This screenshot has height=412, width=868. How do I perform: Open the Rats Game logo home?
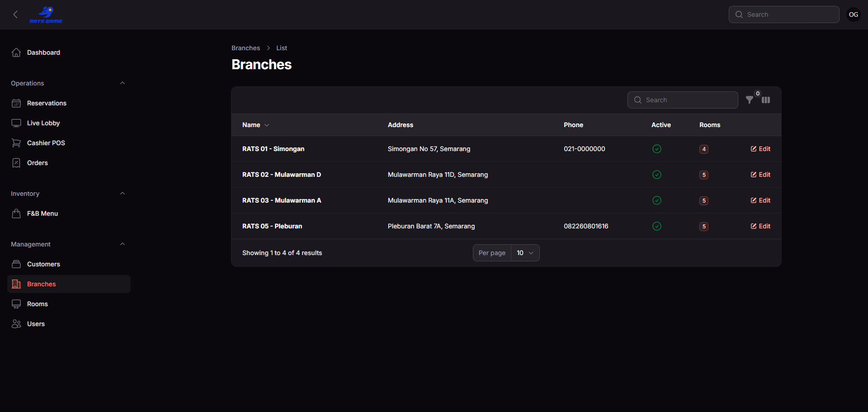click(x=46, y=14)
